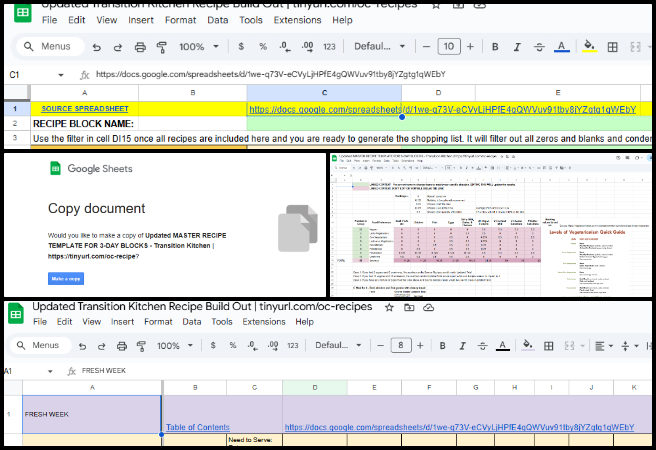656x450 pixels.
Task: Toggle bold in the top toolbar
Action: (x=495, y=47)
